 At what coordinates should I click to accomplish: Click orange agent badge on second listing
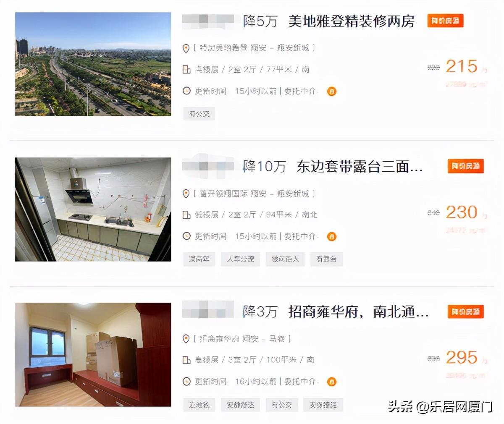pyautogui.click(x=332, y=237)
